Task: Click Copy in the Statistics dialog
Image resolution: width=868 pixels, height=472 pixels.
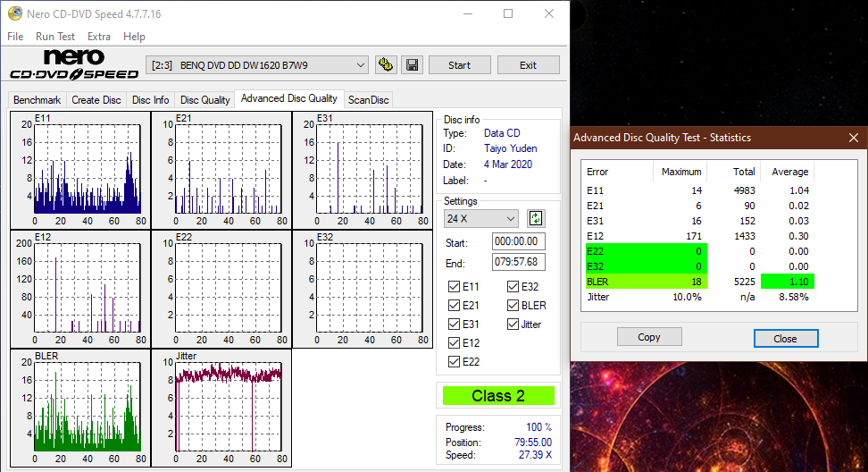Action: (649, 337)
